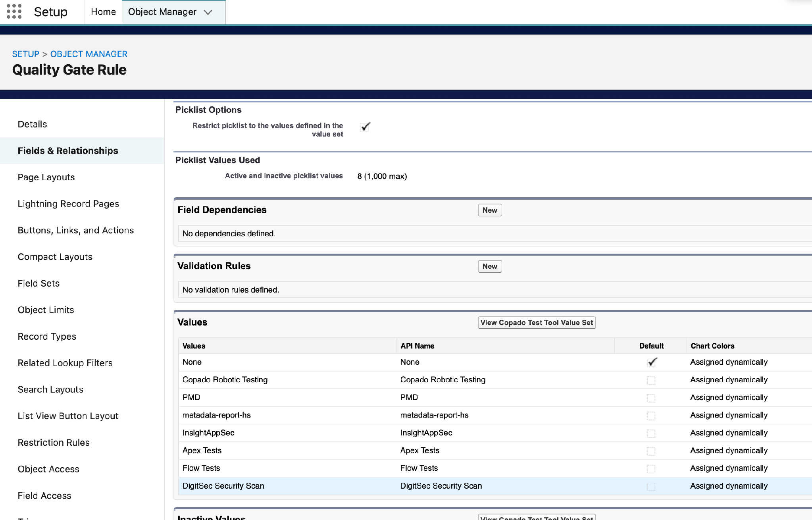Click Default checkbox for DigitSec Security Scan
812x520 pixels.
coord(651,486)
